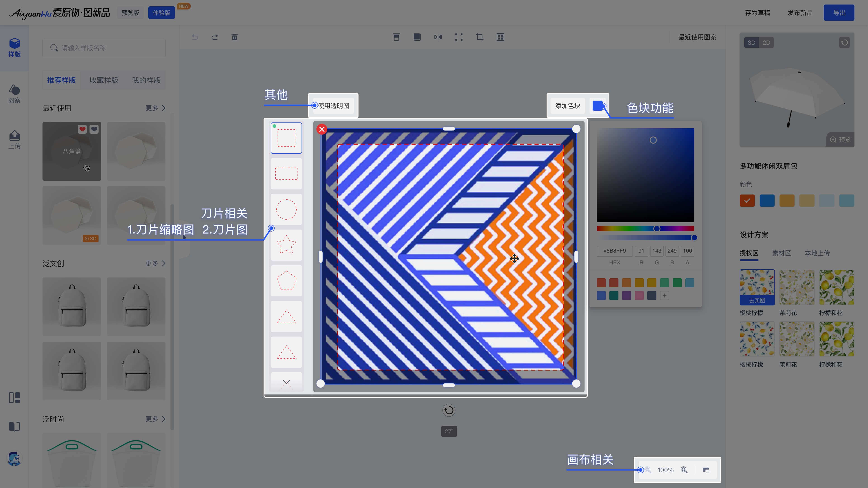This screenshot has height=488, width=868.
Task: Switch preview to 2D mode
Action: [x=766, y=43]
